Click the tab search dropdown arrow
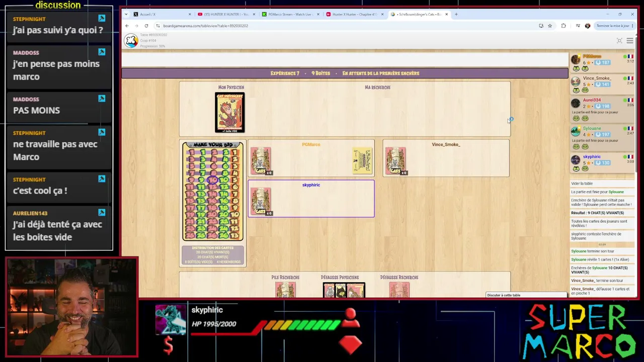 [x=126, y=14]
